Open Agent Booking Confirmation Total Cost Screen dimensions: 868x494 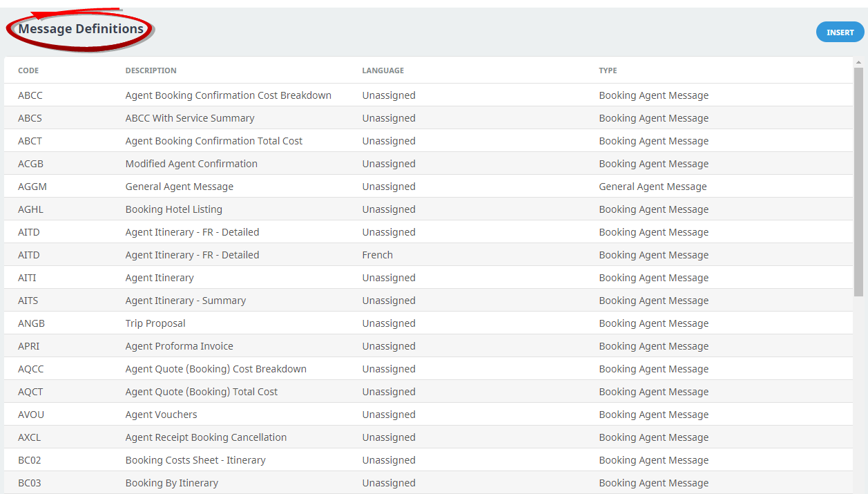pos(214,141)
